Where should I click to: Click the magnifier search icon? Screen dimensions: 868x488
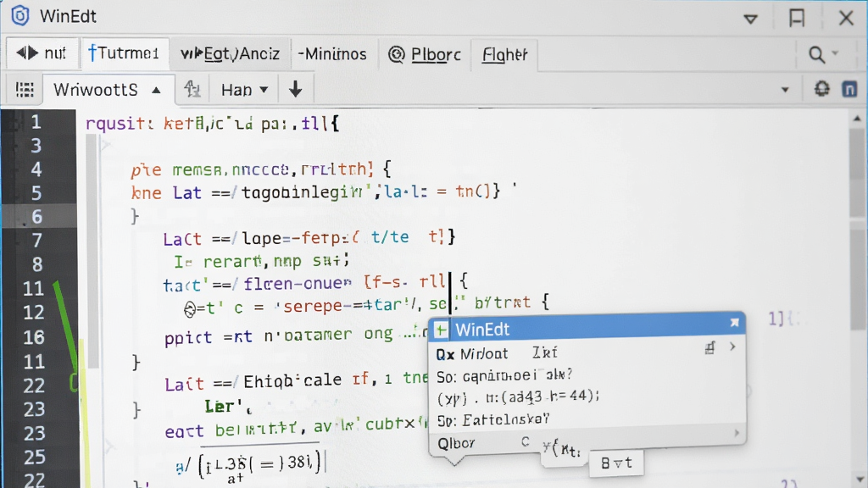click(816, 54)
